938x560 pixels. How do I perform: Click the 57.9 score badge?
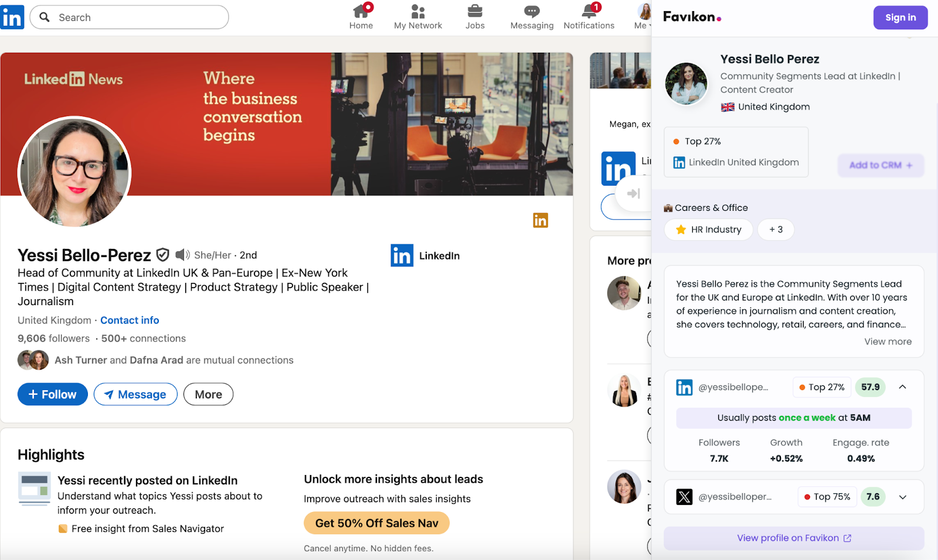[870, 387]
